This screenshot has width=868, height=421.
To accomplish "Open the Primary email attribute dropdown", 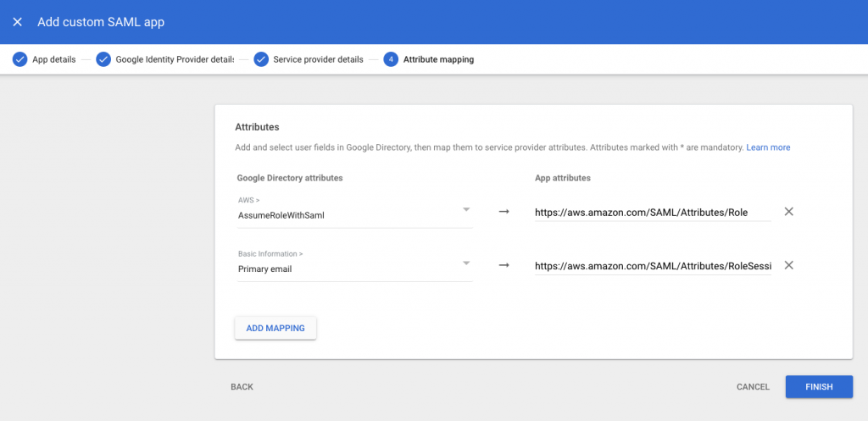I will click(465, 263).
